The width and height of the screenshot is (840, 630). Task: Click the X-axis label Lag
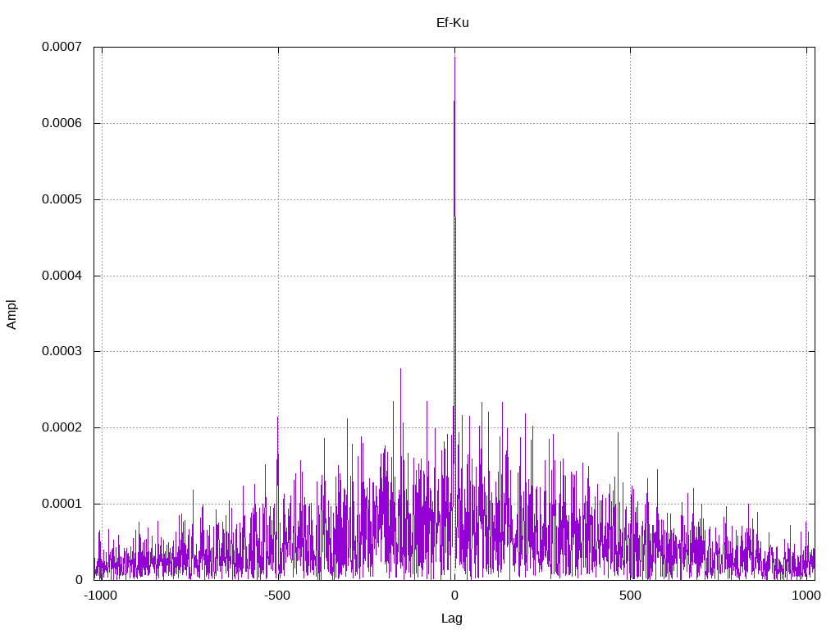[452, 618]
